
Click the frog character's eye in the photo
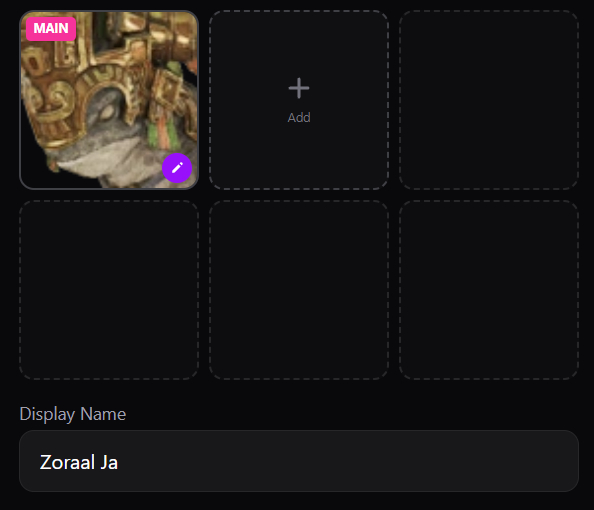click(108, 112)
